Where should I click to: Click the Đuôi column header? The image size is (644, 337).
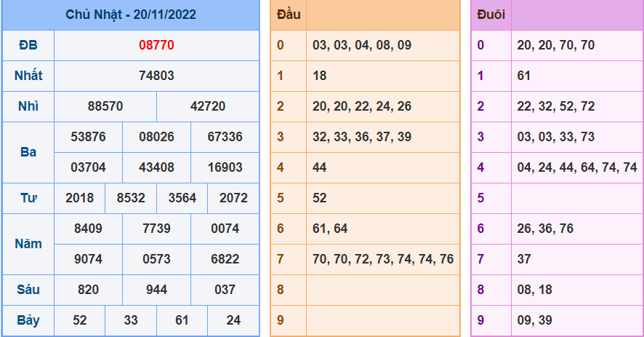(x=491, y=15)
